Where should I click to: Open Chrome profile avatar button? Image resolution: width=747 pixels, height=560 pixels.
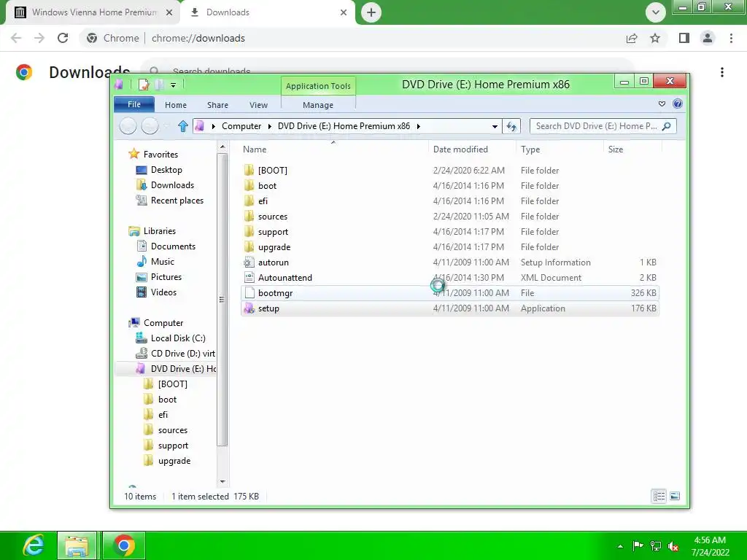[x=708, y=38]
